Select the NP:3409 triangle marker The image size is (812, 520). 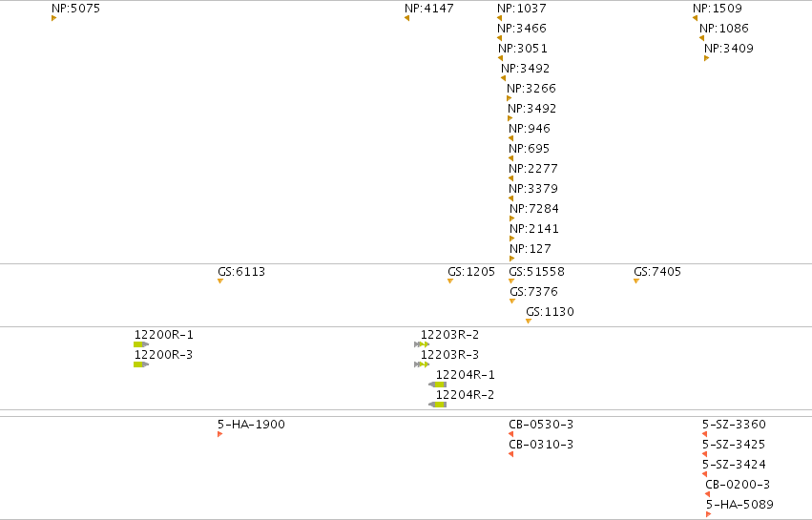(706, 58)
